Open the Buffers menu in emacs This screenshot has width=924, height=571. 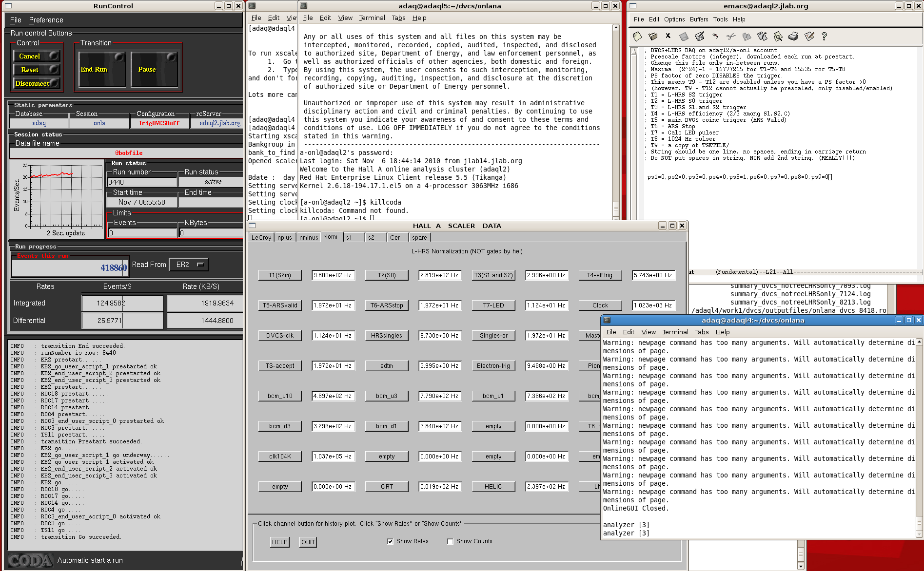[699, 19]
